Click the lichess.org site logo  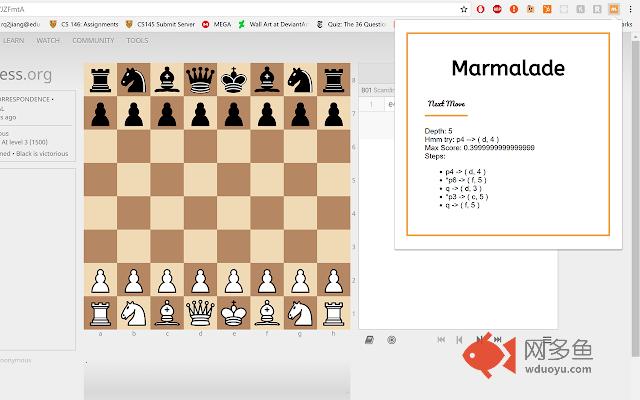pos(26,74)
